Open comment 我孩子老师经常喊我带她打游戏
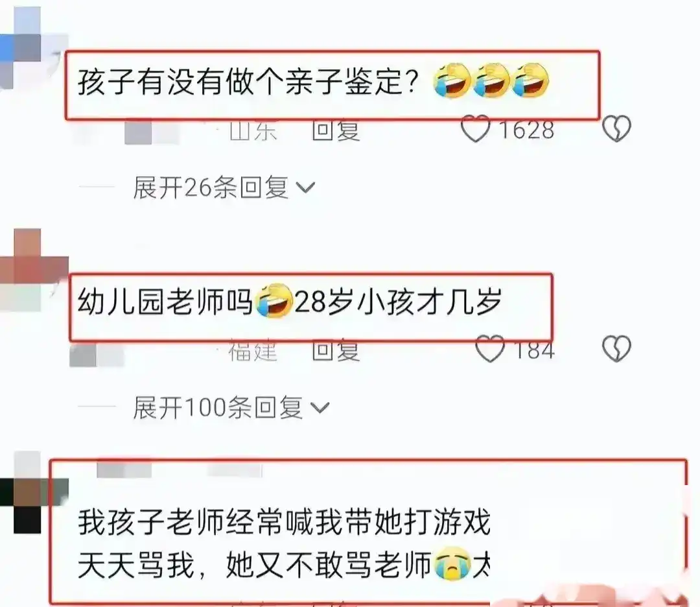This screenshot has height=607, width=700. point(284,543)
